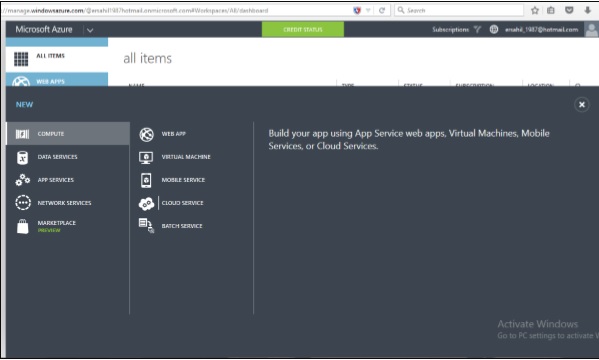The image size is (599, 360).
Task: Choose the Virtual Machine option label
Action: (x=186, y=157)
